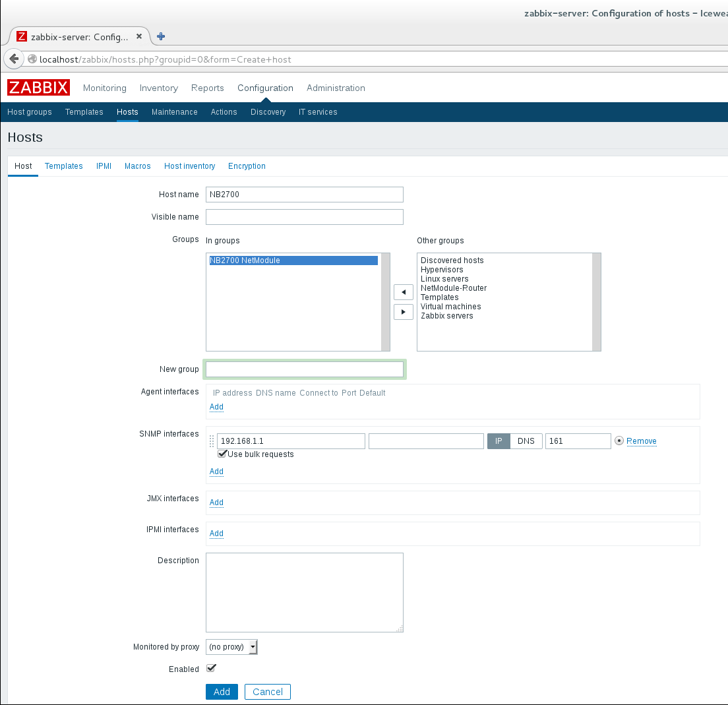Click the Cancel button
Image resolution: width=728 pixels, height=705 pixels.
coord(268,692)
